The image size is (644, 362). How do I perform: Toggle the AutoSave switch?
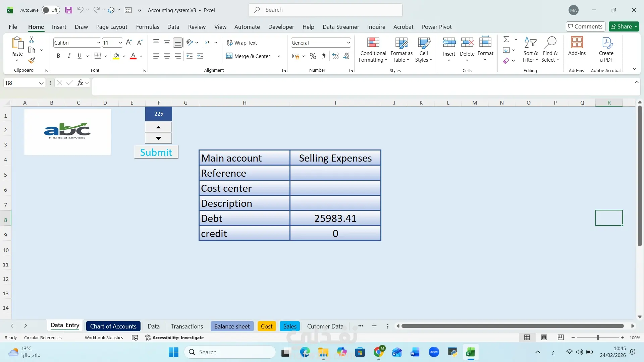[x=51, y=10]
